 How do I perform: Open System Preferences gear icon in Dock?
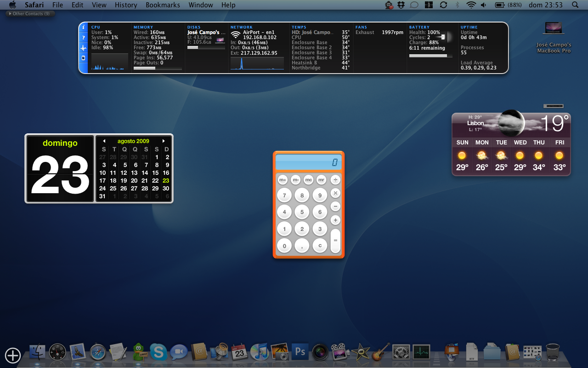click(x=401, y=352)
